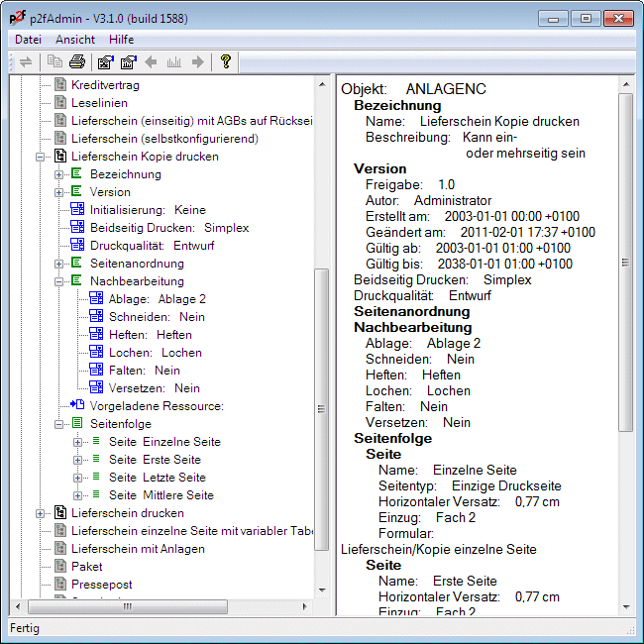Open the Ansicht menu
This screenshot has width=644, height=644.
75,40
